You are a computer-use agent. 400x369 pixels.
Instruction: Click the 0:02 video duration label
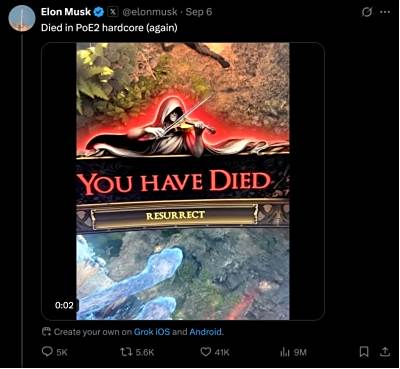(64, 305)
